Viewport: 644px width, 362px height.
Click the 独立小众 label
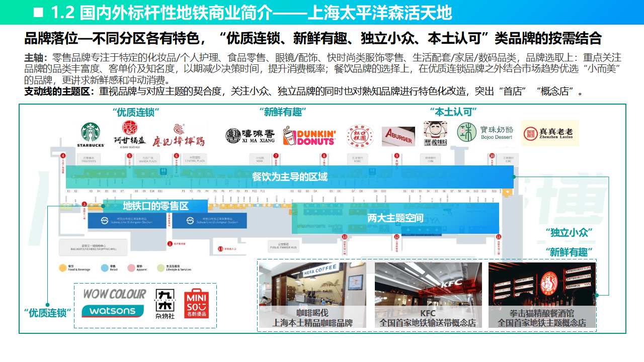pyautogui.click(x=570, y=233)
